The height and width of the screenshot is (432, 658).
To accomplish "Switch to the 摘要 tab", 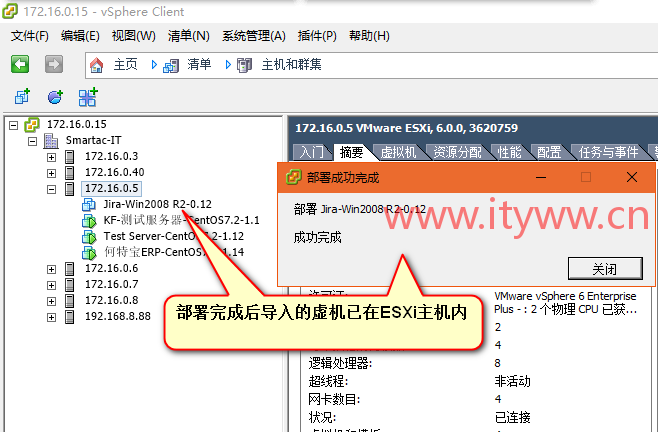I will pos(352,152).
